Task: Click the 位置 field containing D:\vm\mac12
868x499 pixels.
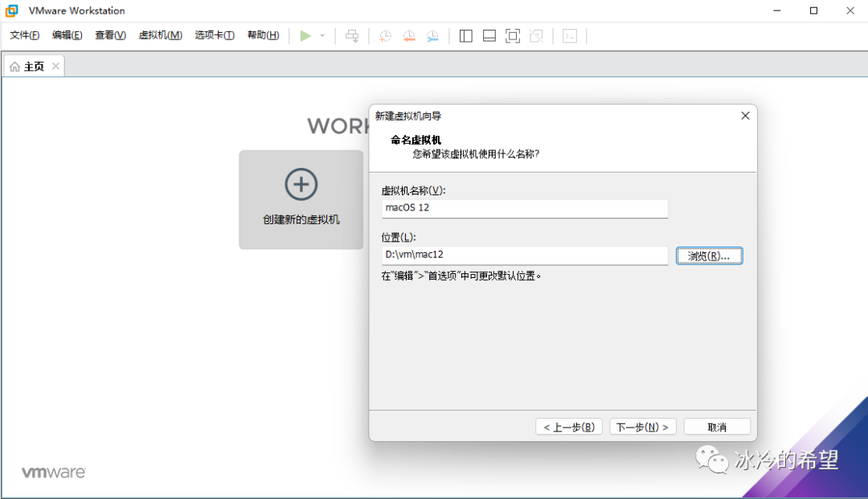Action: (x=525, y=255)
